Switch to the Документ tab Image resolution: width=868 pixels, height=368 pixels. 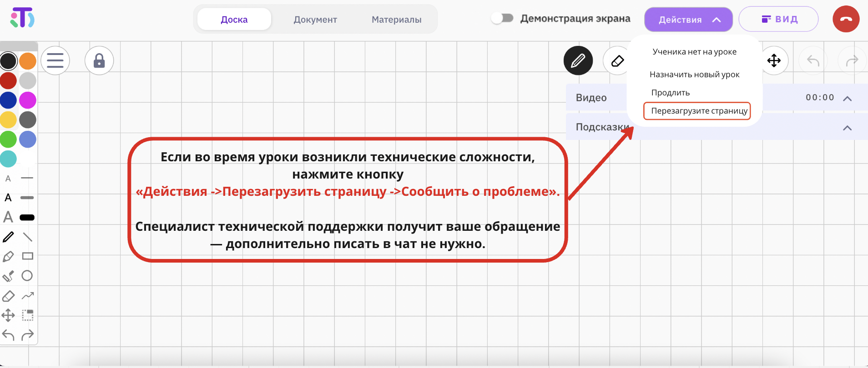pos(315,20)
